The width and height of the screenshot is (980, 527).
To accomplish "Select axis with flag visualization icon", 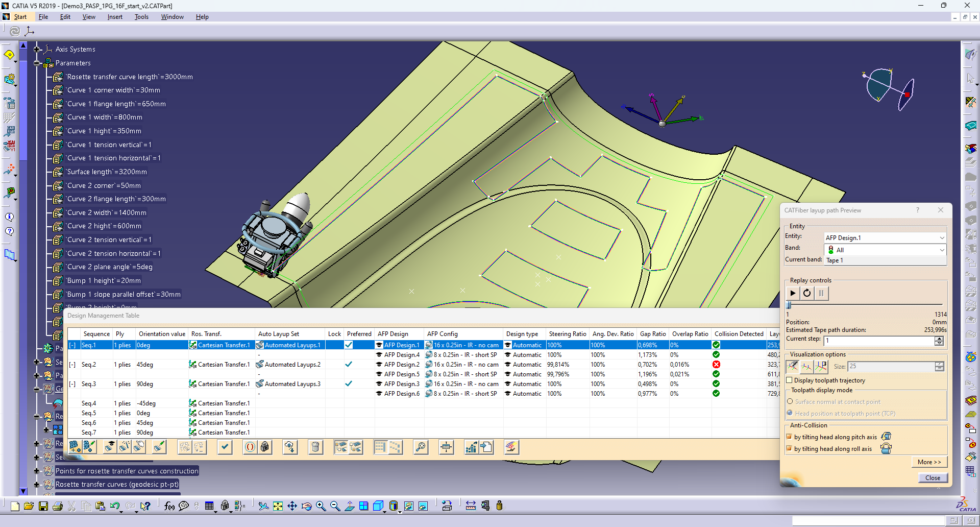I will (821, 366).
